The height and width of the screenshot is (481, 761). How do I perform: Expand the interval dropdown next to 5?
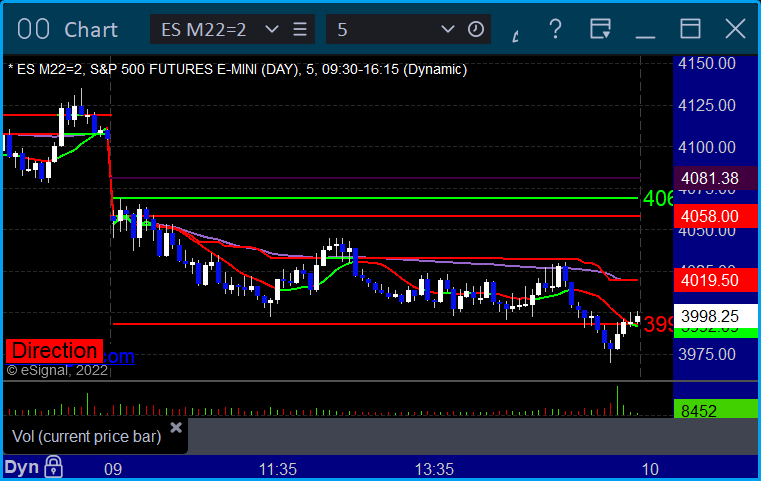coord(447,29)
